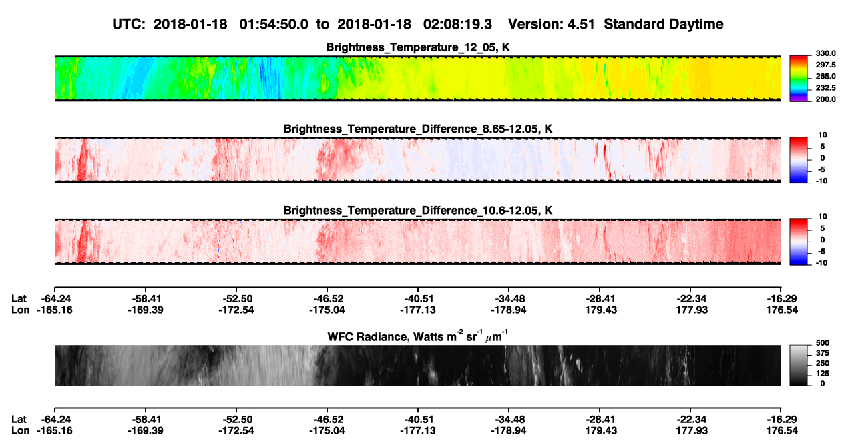Click the 'WFC Radiance' panel title

coord(418,336)
